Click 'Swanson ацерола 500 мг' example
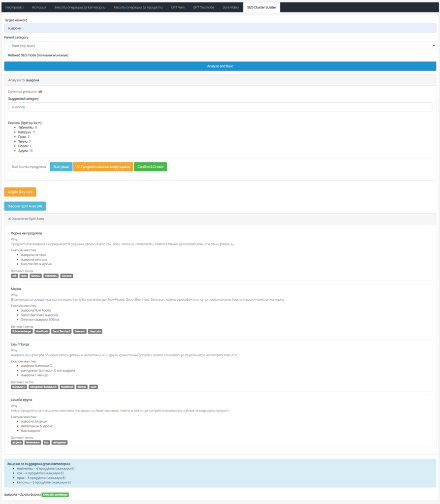 click(x=40, y=320)
